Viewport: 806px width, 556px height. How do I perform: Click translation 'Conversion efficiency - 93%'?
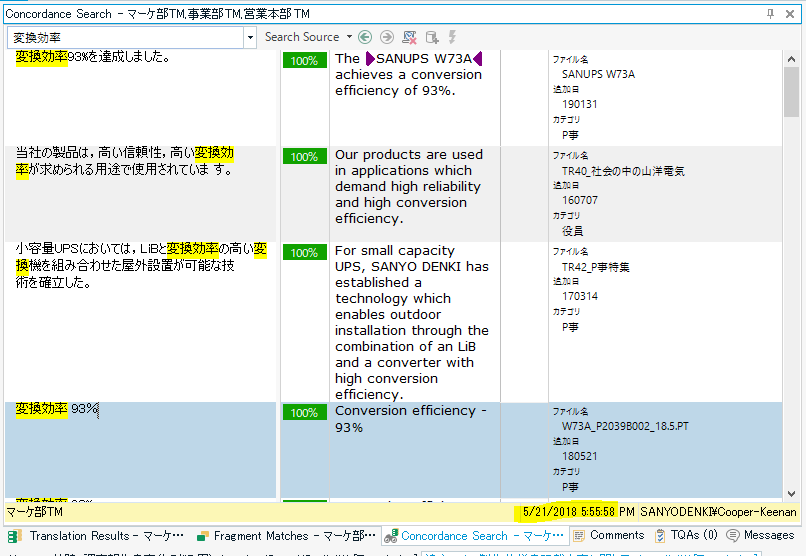click(410, 419)
